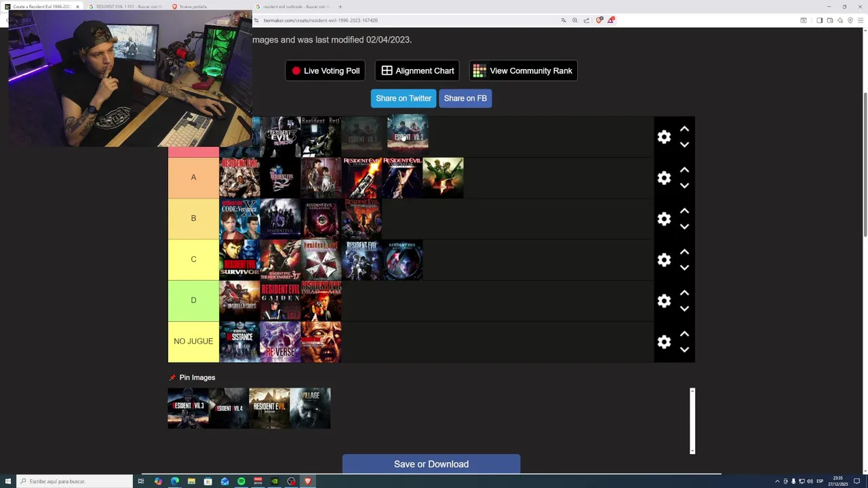Screen dimensions: 868x488
Task: Open Spotify from the taskbar
Action: (x=241, y=481)
